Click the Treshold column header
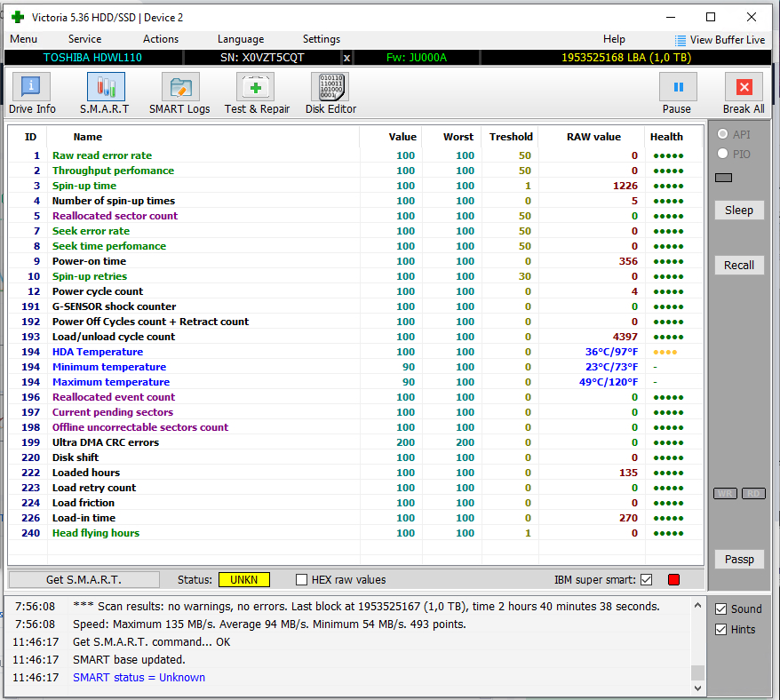The height and width of the screenshot is (700, 780). [511, 137]
